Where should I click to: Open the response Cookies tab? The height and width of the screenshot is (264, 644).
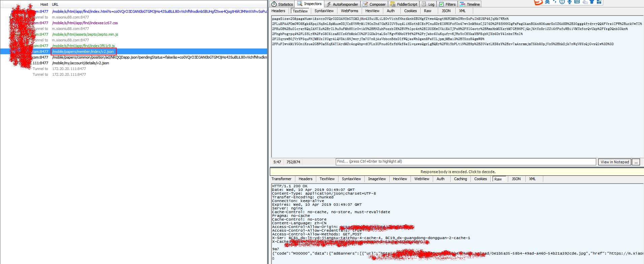click(x=481, y=179)
